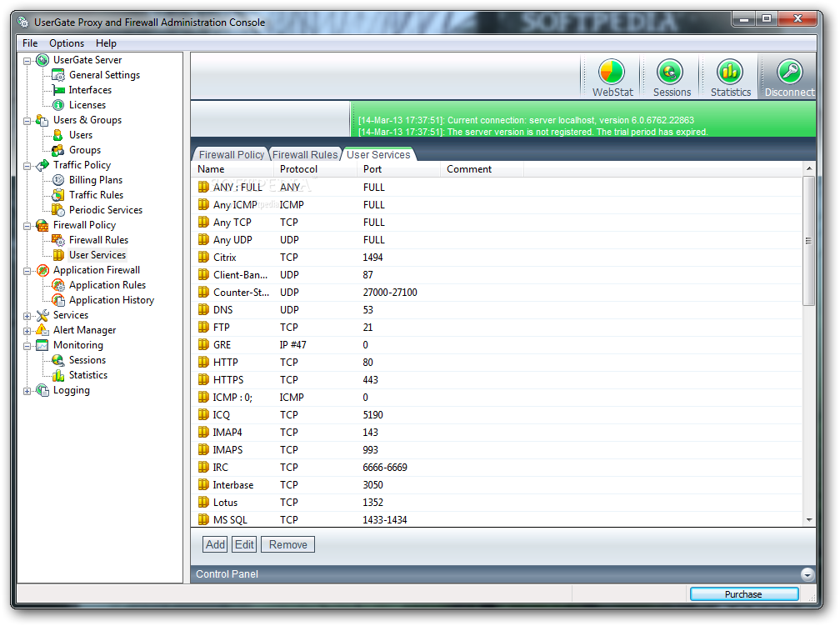Viewport: 840px width, 626px height.
Task: Select the Interbase service name
Action: pos(233,485)
